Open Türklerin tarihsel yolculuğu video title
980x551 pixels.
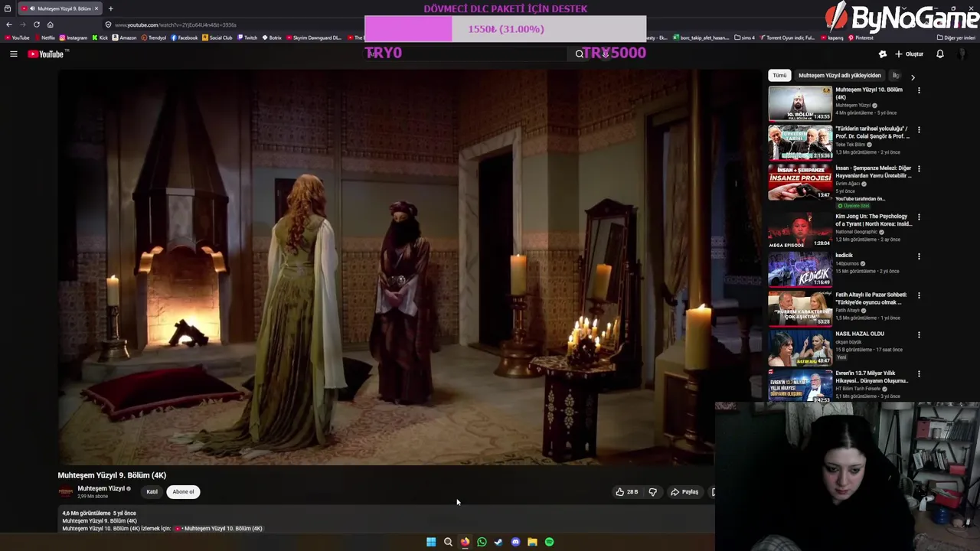(x=872, y=132)
